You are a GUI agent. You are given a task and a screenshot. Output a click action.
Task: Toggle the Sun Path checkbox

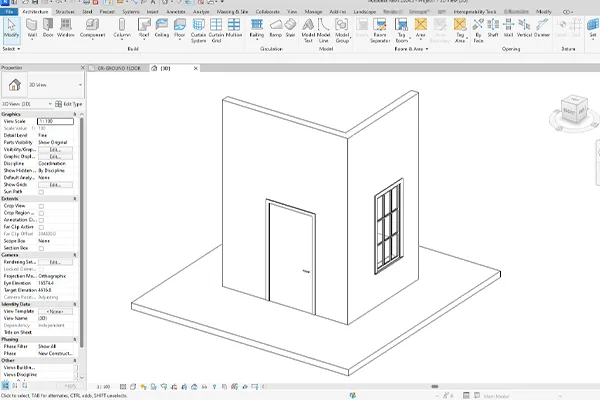tap(41, 192)
